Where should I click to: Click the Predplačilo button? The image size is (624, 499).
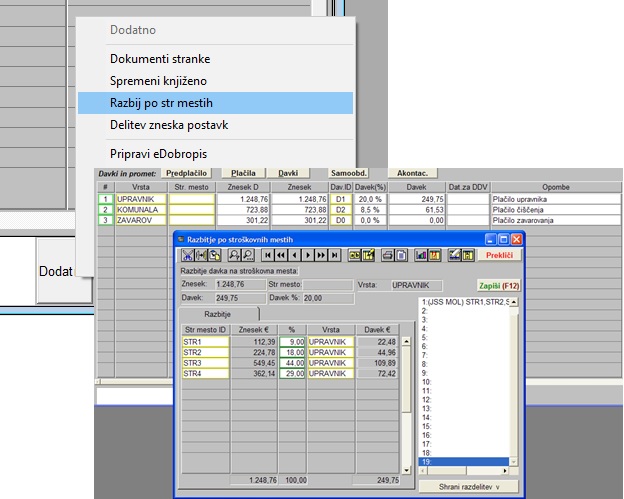point(186,173)
